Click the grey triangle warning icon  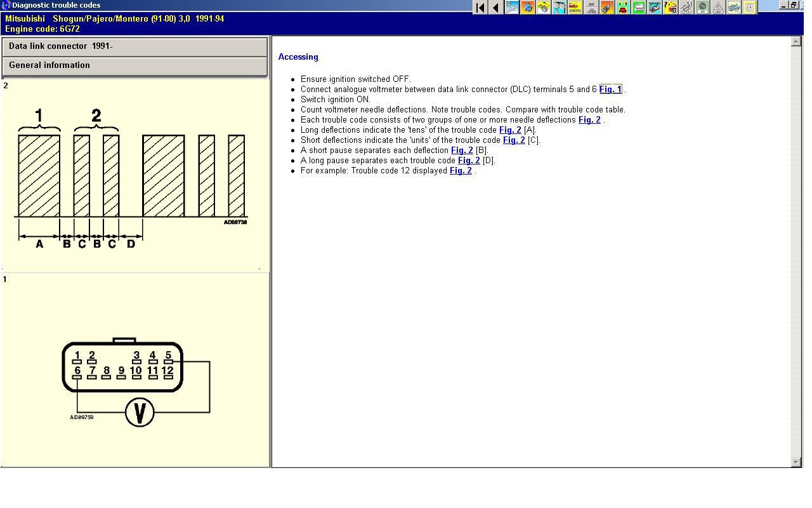[718, 8]
